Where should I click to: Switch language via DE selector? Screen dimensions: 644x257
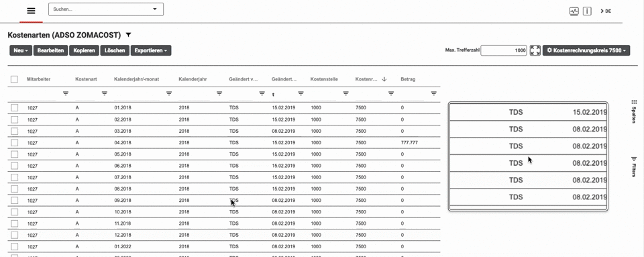coord(606,11)
